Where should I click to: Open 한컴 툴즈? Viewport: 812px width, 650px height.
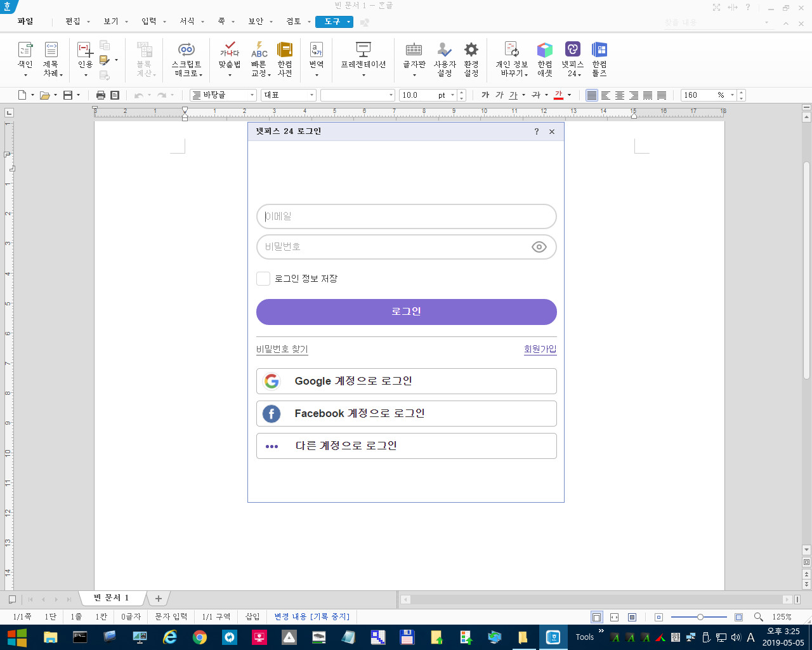pyautogui.click(x=599, y=59)
